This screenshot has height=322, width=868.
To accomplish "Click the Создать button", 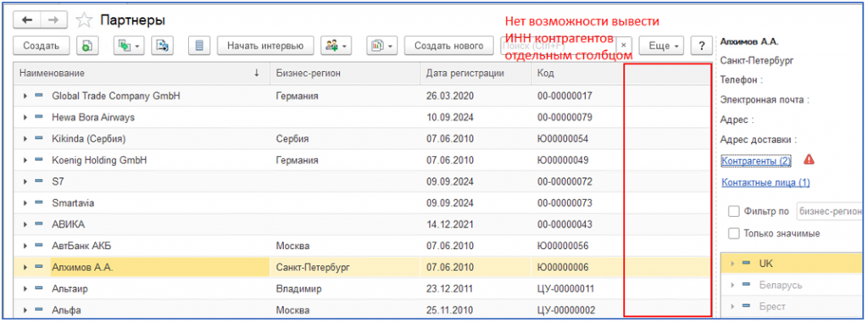I will click(41, 46).
